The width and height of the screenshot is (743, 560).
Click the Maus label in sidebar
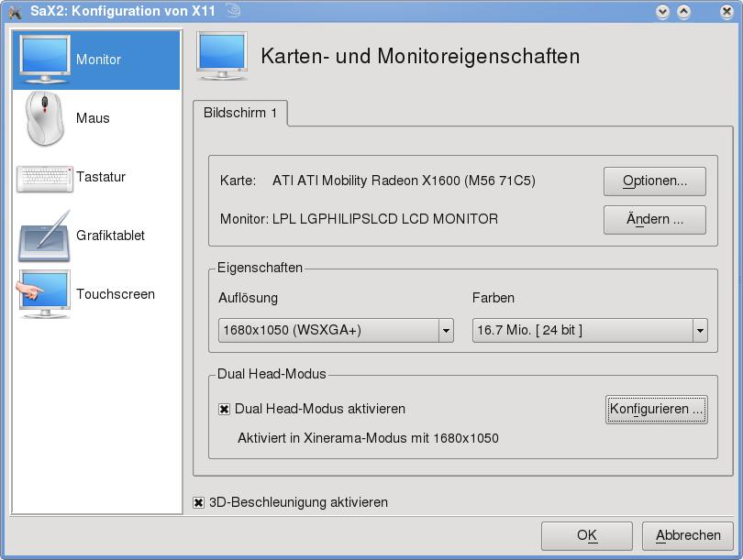click(93, 118)
